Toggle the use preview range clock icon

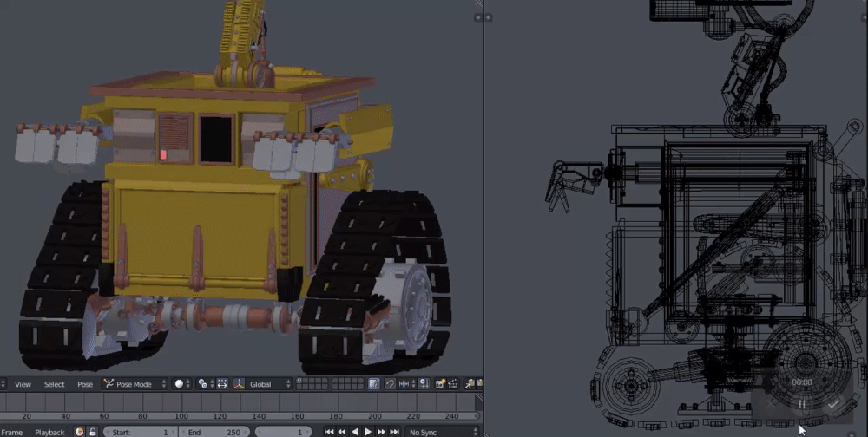79,432
